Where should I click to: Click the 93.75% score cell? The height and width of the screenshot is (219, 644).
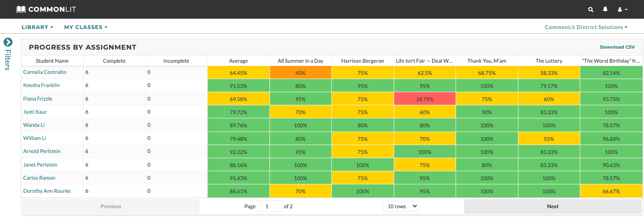tap(611, 99)
